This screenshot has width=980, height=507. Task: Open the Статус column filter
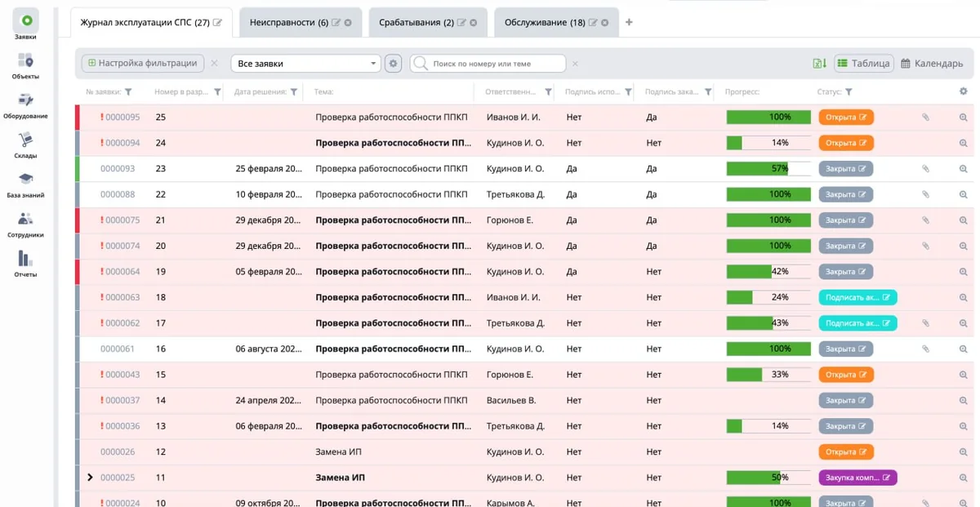coord(849,92)
